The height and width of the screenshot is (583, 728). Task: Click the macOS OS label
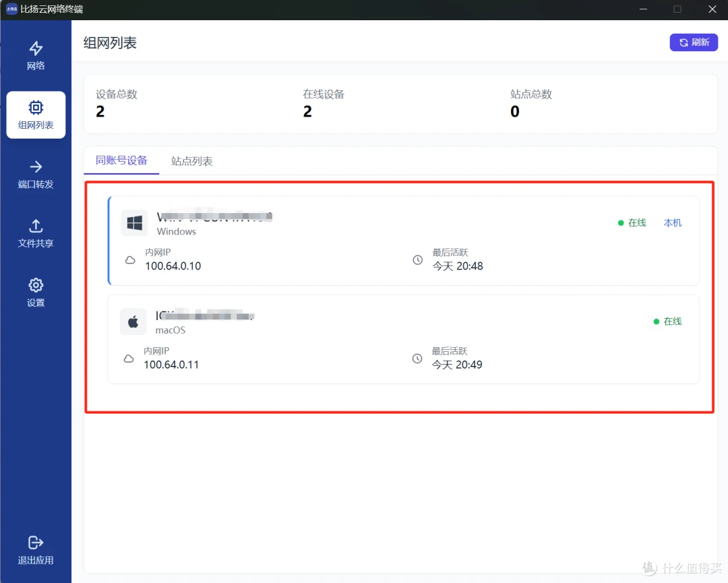[171, 330]
